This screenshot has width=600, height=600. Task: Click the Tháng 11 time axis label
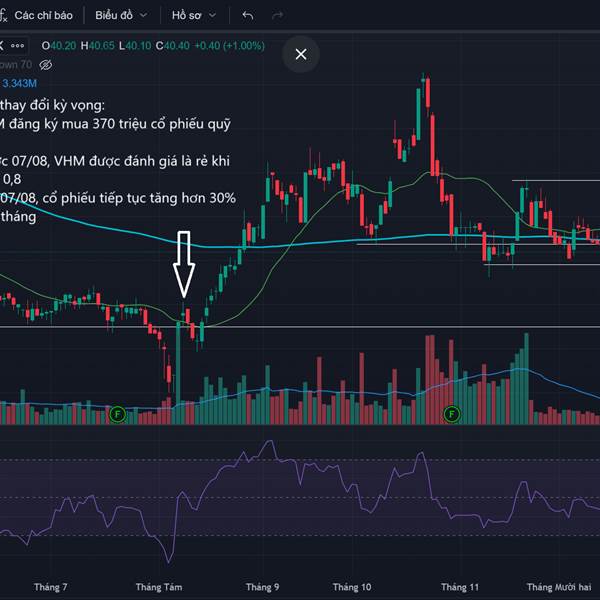(460, 587)
